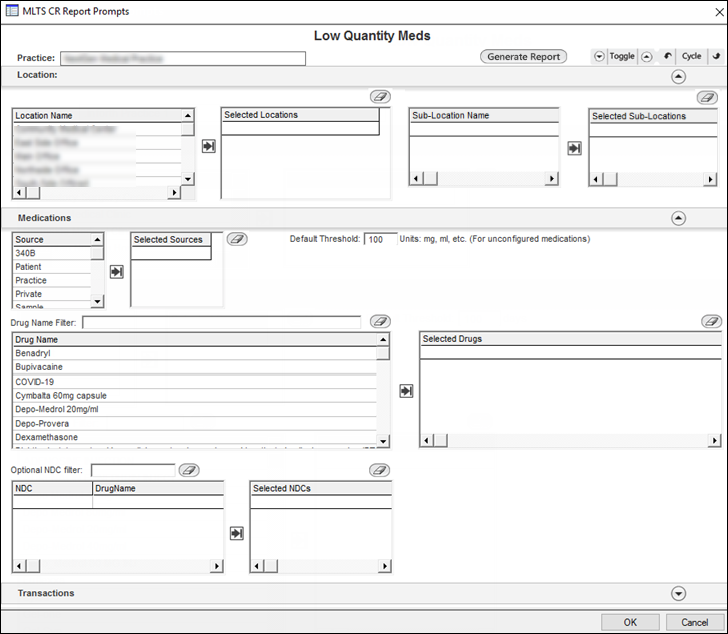Image resolution: width=728 pixels, height=634 pixels.
Task: Click the down-arrow circle left of Toggle
Action: pos(599,57)
